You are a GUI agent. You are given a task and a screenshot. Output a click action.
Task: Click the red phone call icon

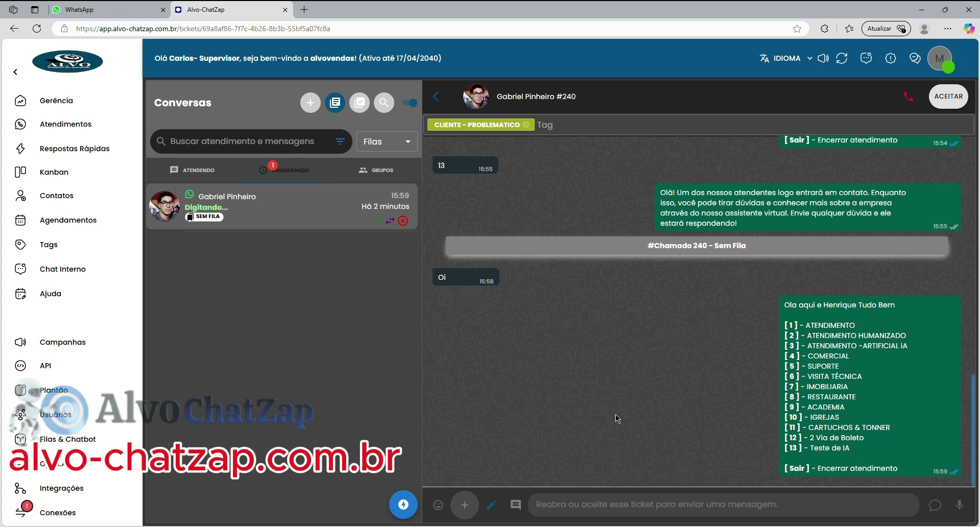[909, 97]
